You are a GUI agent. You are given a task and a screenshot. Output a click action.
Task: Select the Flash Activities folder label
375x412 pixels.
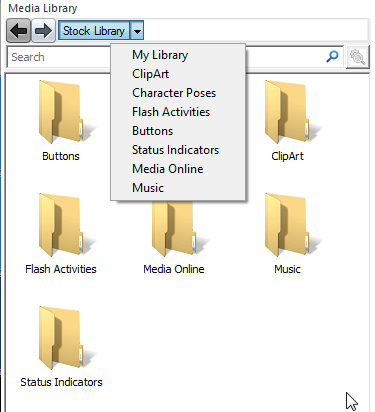point(61,269)
